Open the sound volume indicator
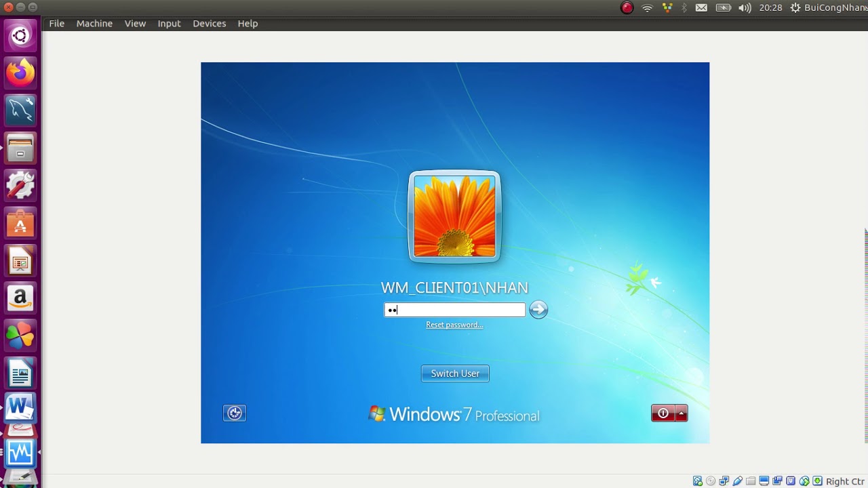Screen dimensions: 868x488 (x=745, y=7)
